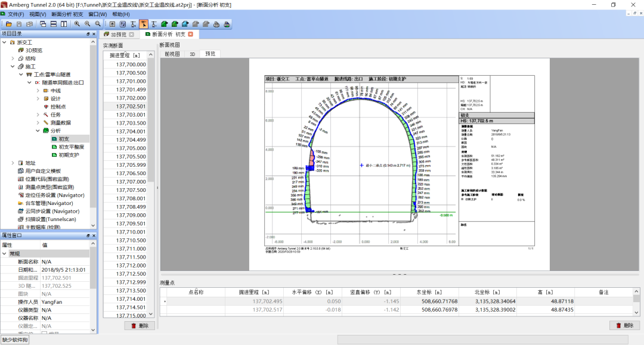The height and width of the screenshot is (345, 644).
Task: Collapse the 分析 tree node
Action: (x=38, y=130)
